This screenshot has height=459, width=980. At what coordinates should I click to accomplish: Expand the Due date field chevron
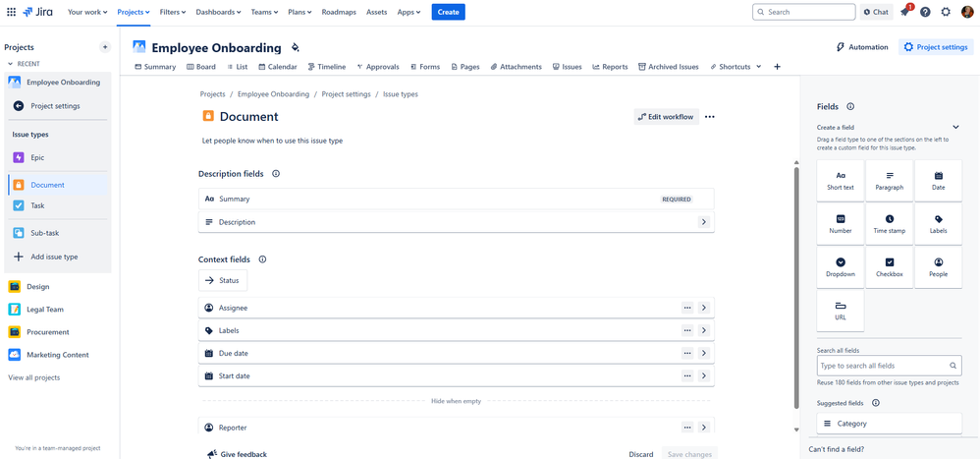point(704,353)
